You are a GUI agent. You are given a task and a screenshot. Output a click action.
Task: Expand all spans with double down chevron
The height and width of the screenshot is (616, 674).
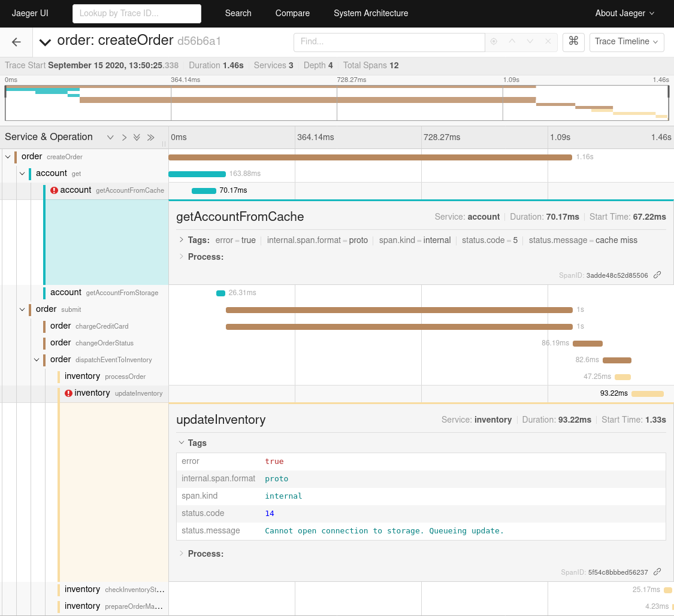[x=137, y=138]
